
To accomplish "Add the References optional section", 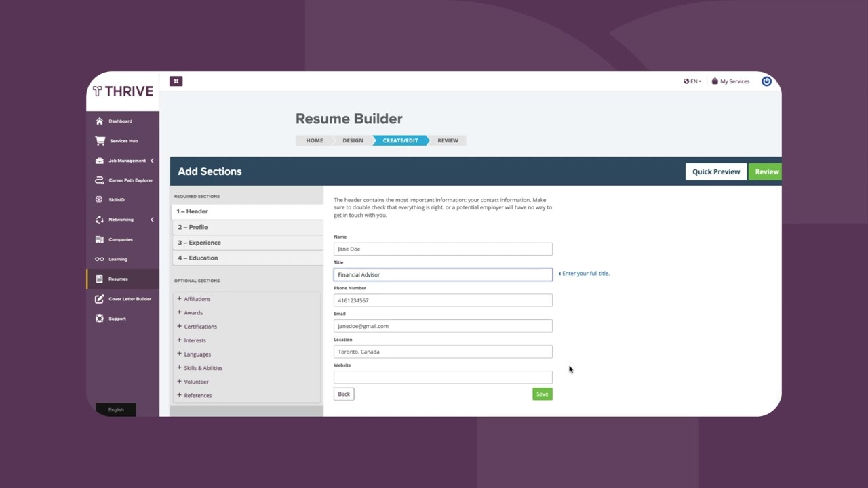I will [x=195, y=395].
